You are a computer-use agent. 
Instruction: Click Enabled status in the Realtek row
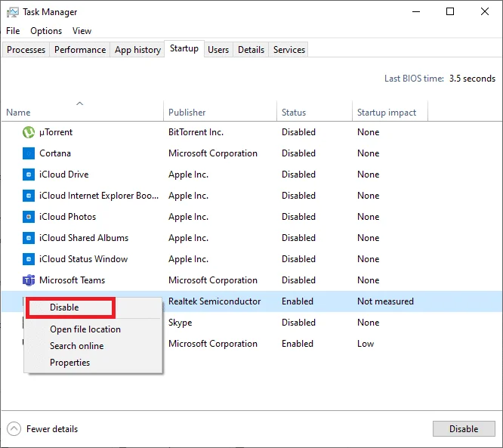pyautogui.click(x=298, y=301)
